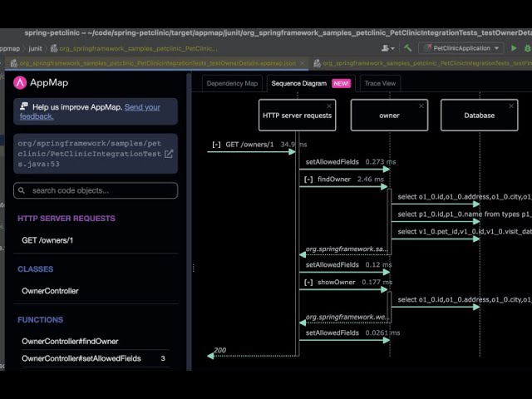Image resolution: width=532 pixels, height=399 pixels.
Task: Open the user profile icon menu
Action: pos(388,48)
